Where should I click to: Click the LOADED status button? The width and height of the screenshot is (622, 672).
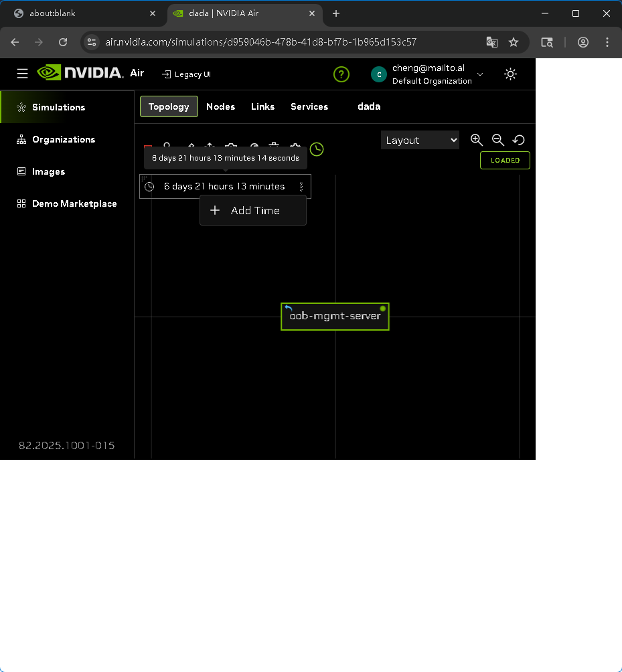click(x=505, y=161)
